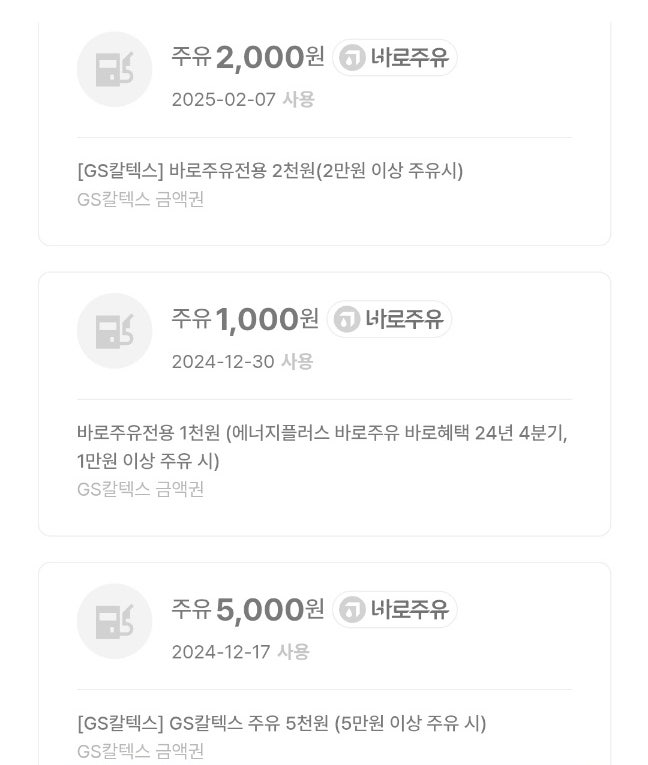The width and height of the screenshot is (648, 765).
Task: Click GS칼텍스 금액권 under the 2천원 coupon
Action: pyautogui.click(x=140, y=199)
